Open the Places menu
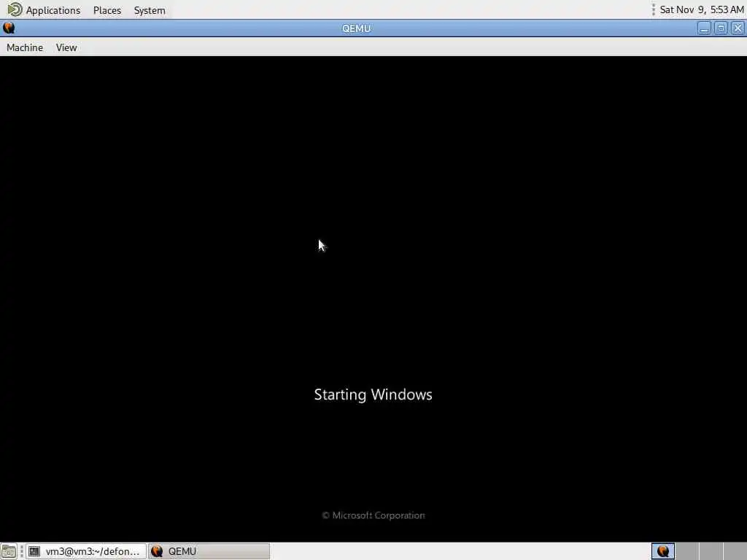Screen dimensions: 747x560 click(107, 10)
